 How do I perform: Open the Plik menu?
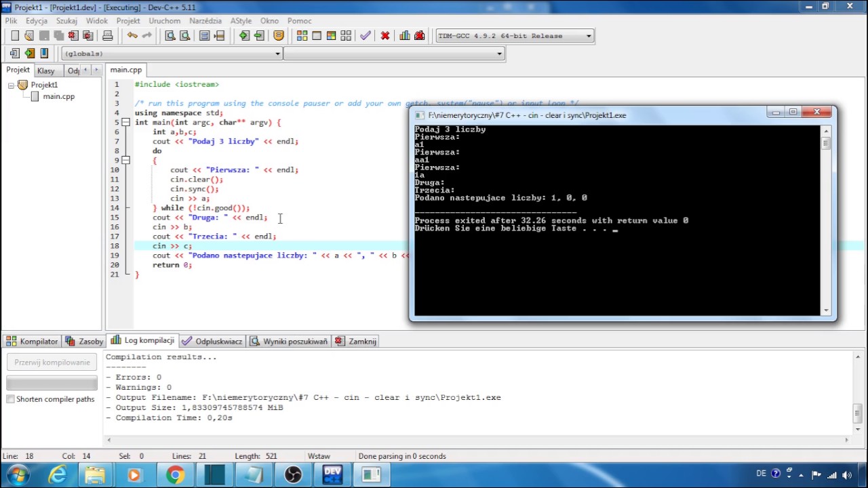tap(12, 21)
